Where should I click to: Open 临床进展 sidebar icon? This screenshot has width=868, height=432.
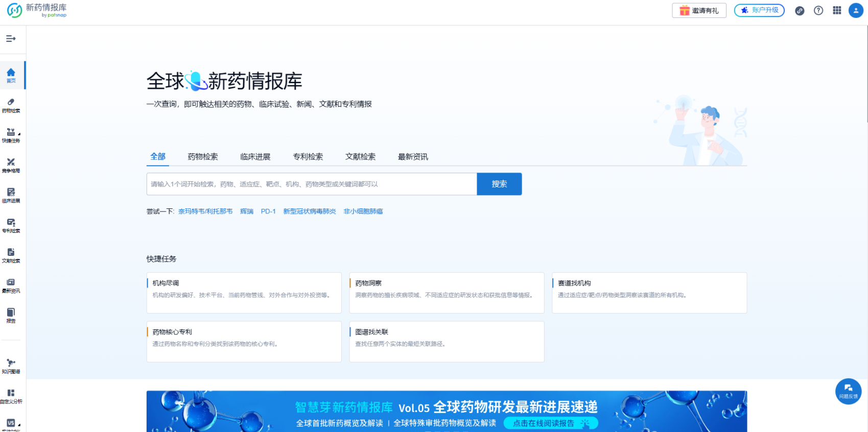point(11,195)
